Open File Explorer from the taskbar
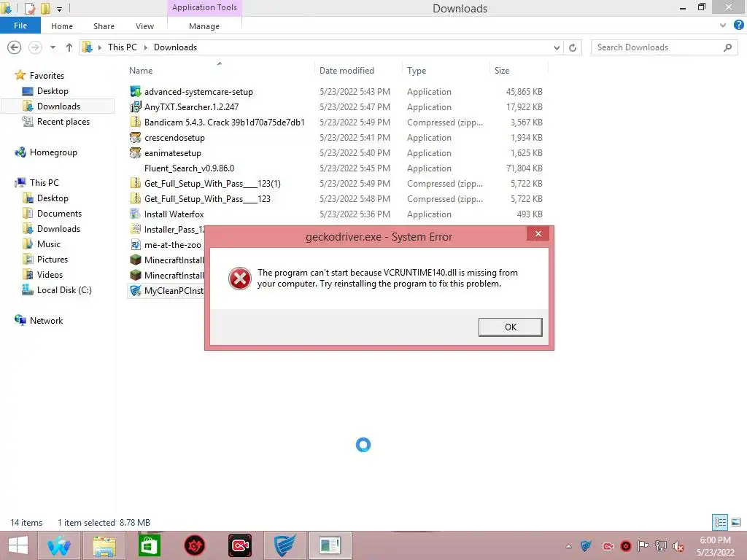Image resolution: width=747 pixels, height=560 pixels. pyautogui.click(x=104, y=545)
